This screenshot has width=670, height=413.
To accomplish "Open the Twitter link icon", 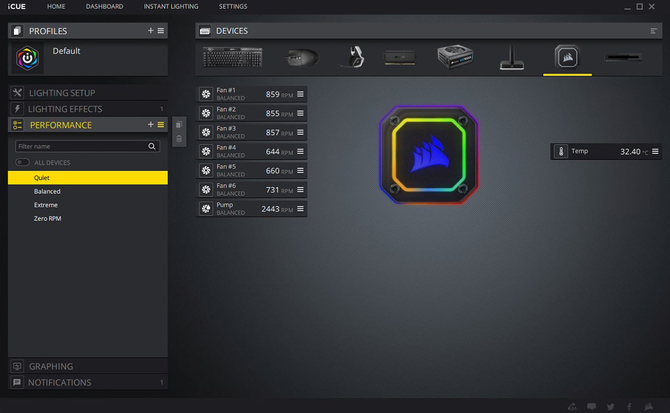I will [610, 406].
